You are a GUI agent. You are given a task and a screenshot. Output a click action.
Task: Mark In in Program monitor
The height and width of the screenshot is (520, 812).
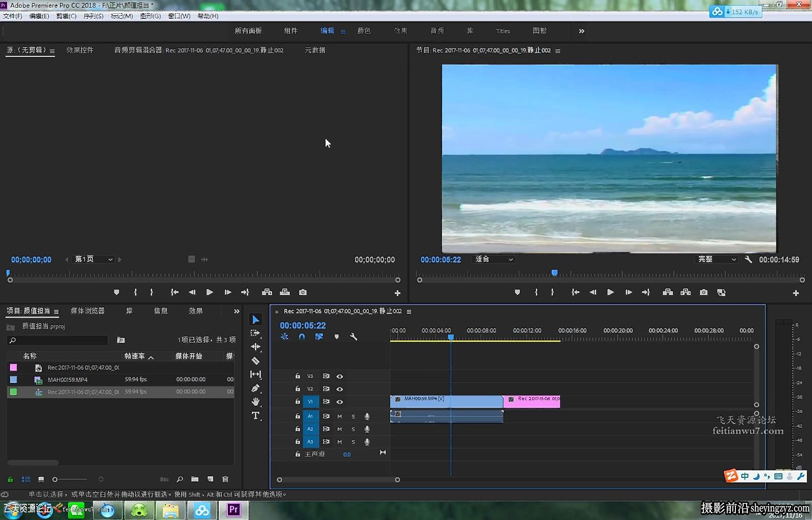pos(536,292)
